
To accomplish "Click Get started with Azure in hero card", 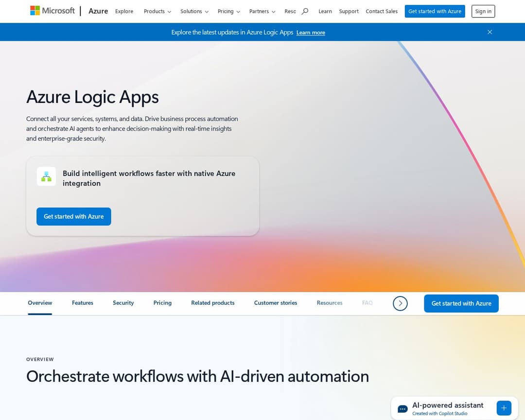I will 74,216.
